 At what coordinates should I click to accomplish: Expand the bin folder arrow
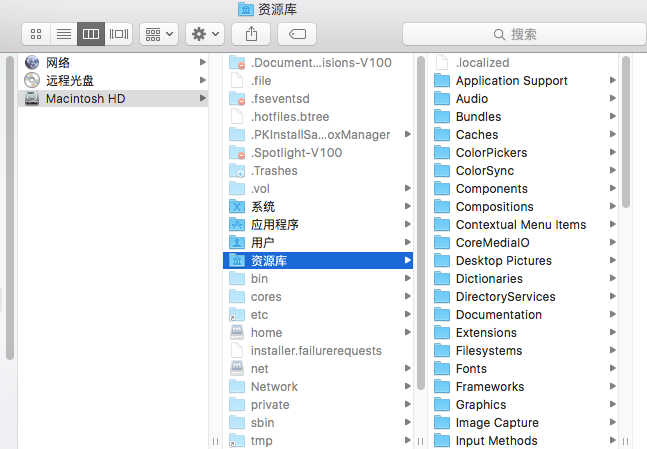(408, 278)
